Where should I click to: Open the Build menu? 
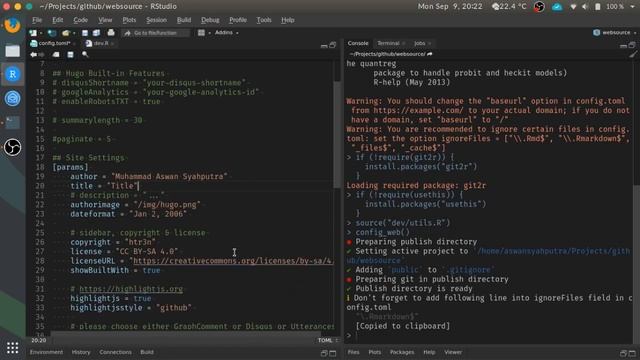pos(184,20)
